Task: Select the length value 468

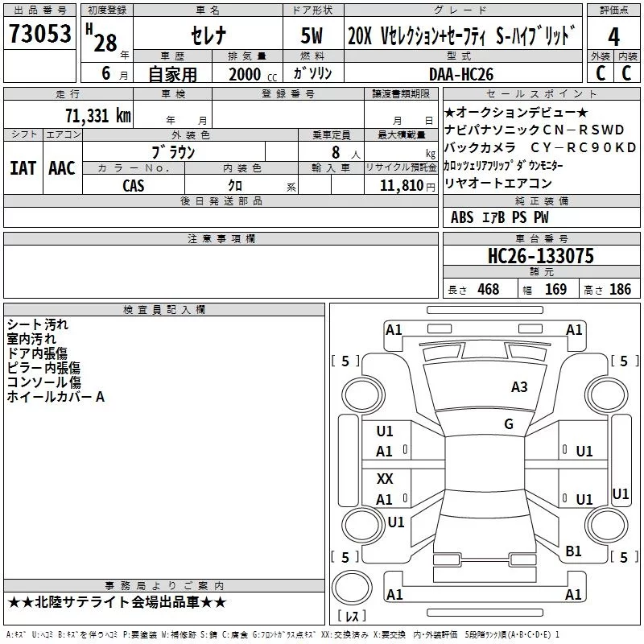Action: [489, 290]
